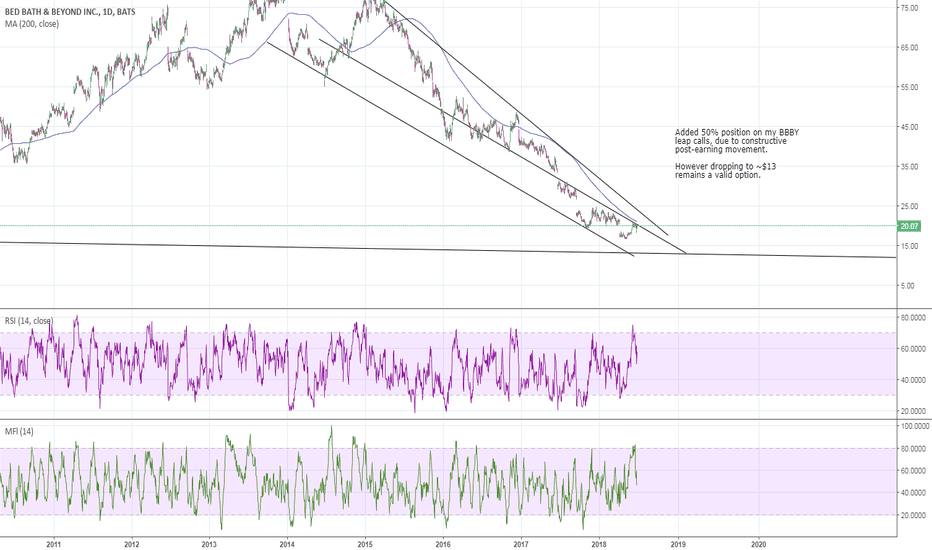This screenshot has height=550, width=932.
Task: Click the 2016 time axis label
Action: pyautogui.click(x=443, y=543)
